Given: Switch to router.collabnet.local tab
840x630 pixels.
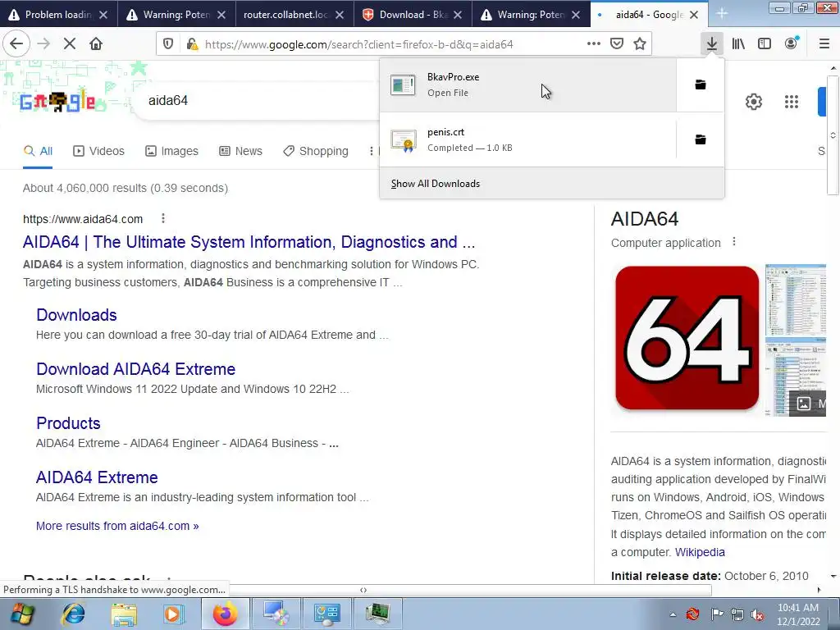Looking at the screenshot, I should tap(285, 15).
